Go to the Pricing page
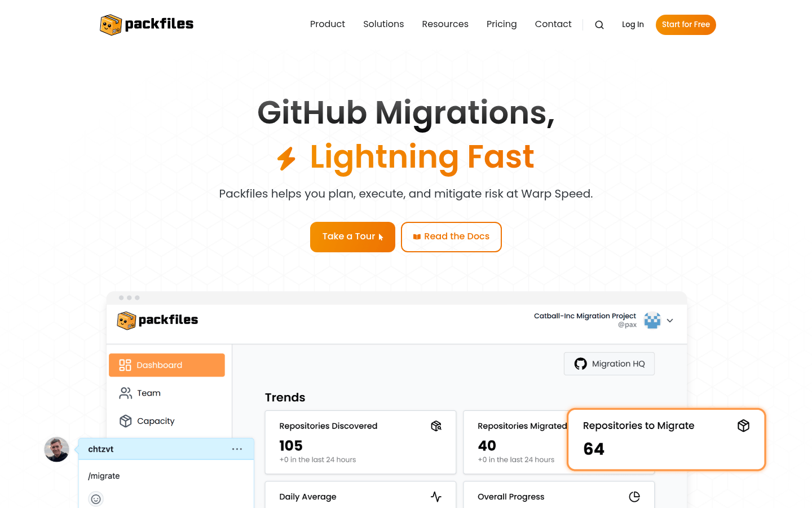812x508 pixels. [x=501, y=24]
